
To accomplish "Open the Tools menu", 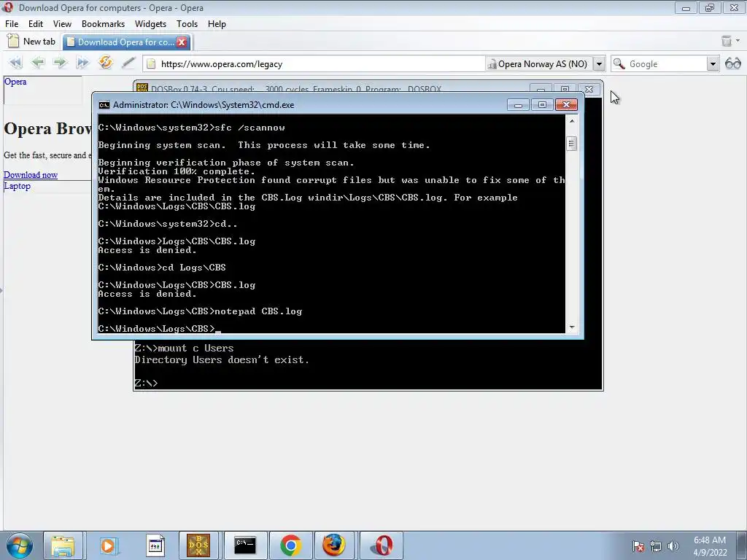I will tap(187, 24).
